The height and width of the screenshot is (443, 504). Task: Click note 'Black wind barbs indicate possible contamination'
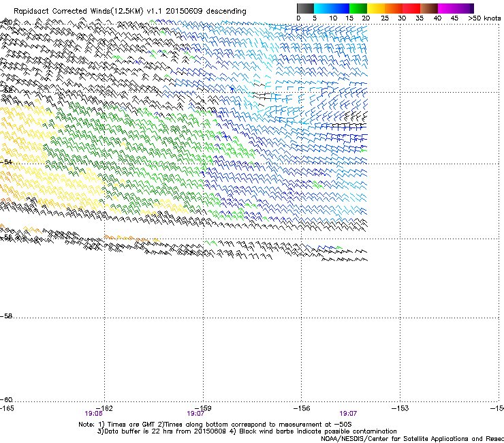point(318,431)
